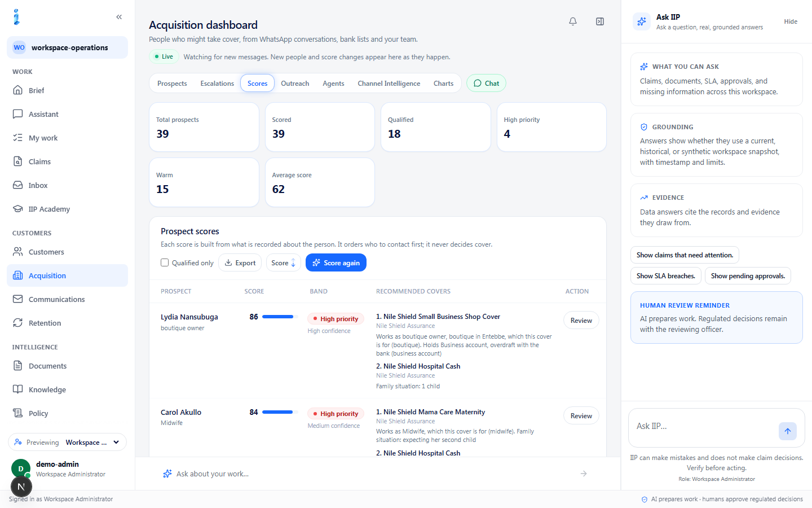The image size is (812, 508).
Task: Expand the Previewing Workspace dropdown
Action: pos(67,442)
